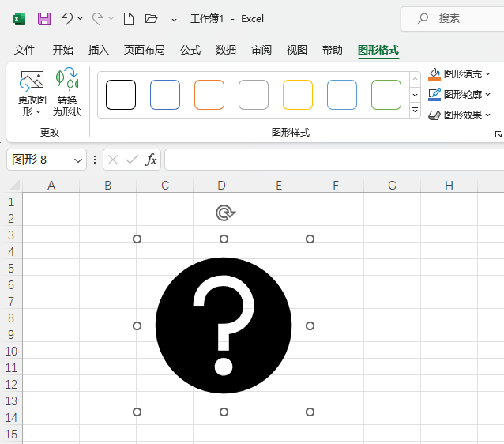Click 转换为形状 convert to shape
504x444 pixels.
click(x=67, y=93)
